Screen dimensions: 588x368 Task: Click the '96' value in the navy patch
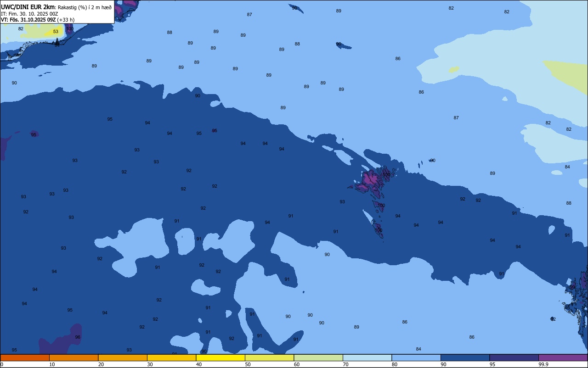tap(78, 337)
